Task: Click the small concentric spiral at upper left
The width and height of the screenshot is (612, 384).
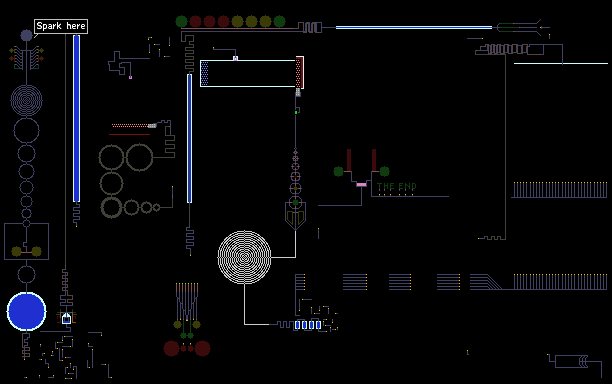Action: pyautogui.click(x=26, y=100)
